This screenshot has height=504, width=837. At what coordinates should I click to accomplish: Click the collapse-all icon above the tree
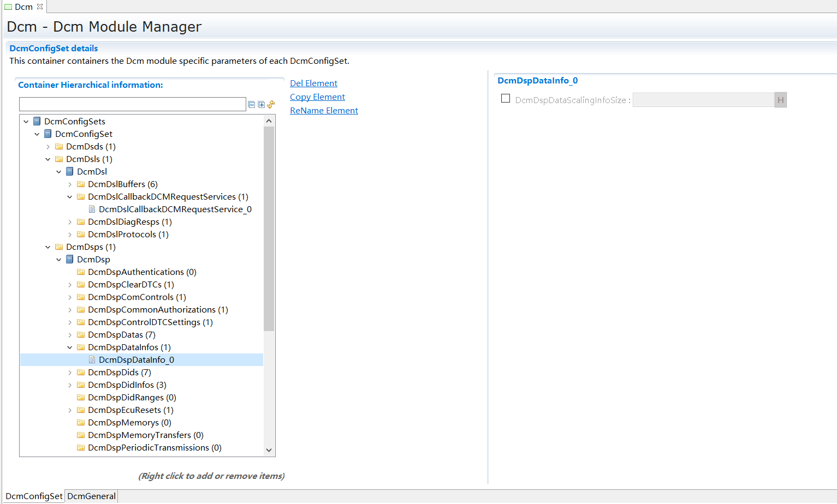[x=252, y=104]
